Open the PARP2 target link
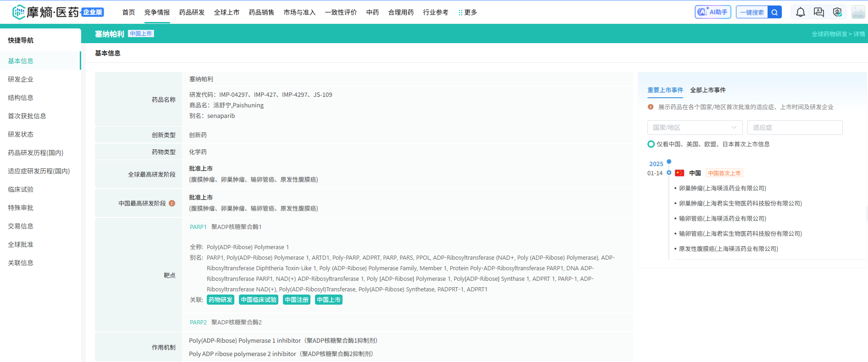This screenshot has width=868, height=362. tap(198, 322)
